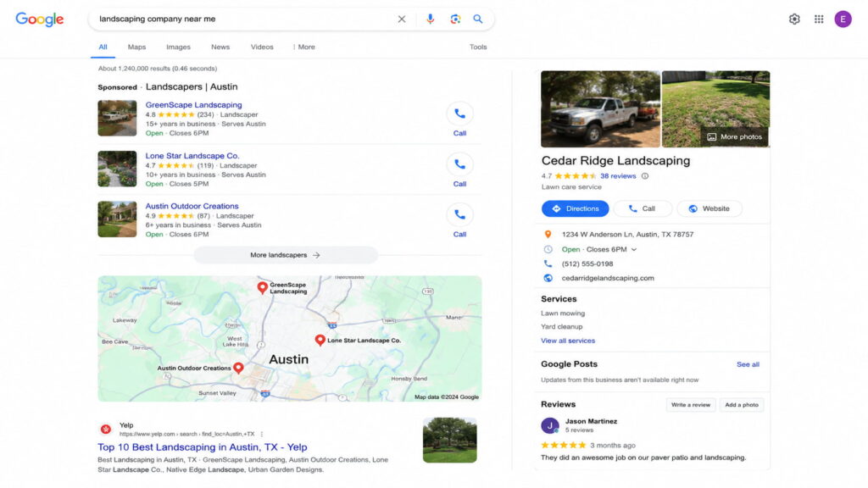Open Google Lens image search icon
This screenshot has height=488, width=868.
pos(455,19)
